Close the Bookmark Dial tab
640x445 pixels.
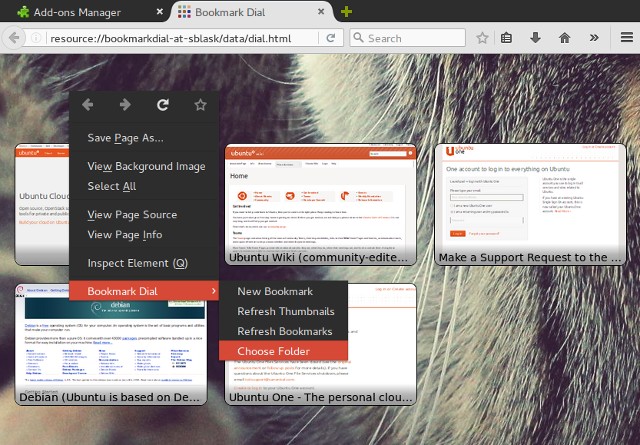(x=321, y=12)
